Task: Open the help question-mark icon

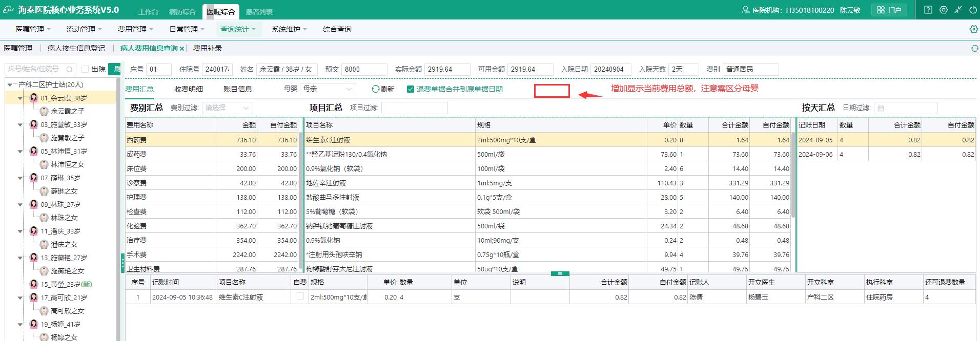Action: click(928, 10)
